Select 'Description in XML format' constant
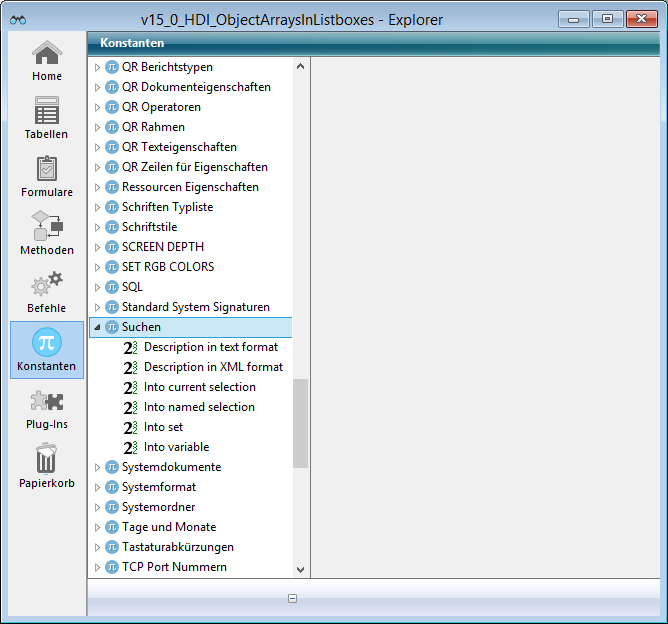The width and height of the screenshot is (668, 624). tap(213, 367)
